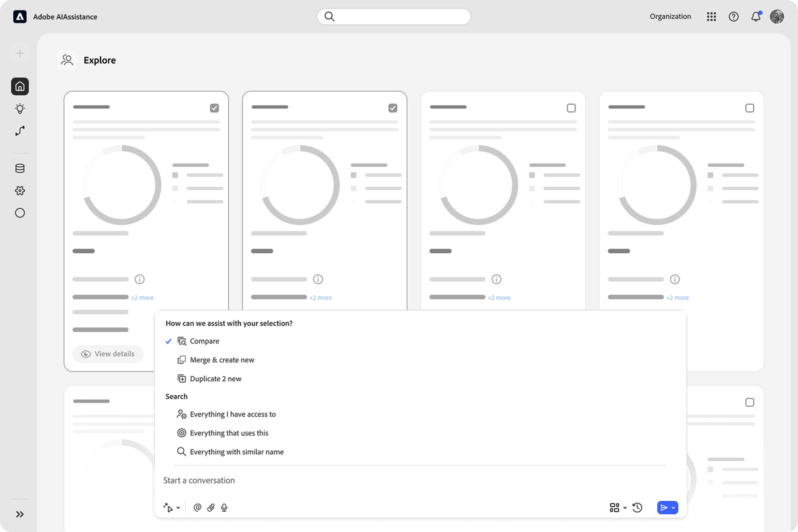Select Everything that uses this
798x532 pixels.
(x=229, y=433)
